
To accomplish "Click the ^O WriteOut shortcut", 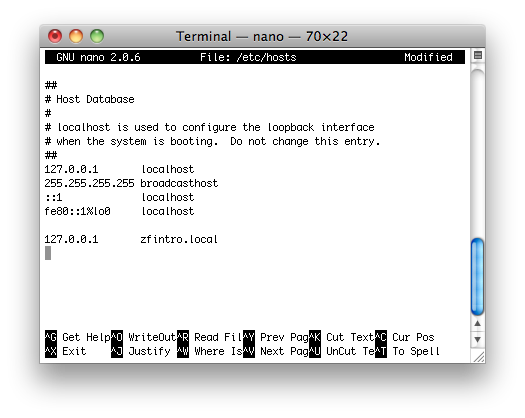I will pyautogui.click(x=144, y=337).
